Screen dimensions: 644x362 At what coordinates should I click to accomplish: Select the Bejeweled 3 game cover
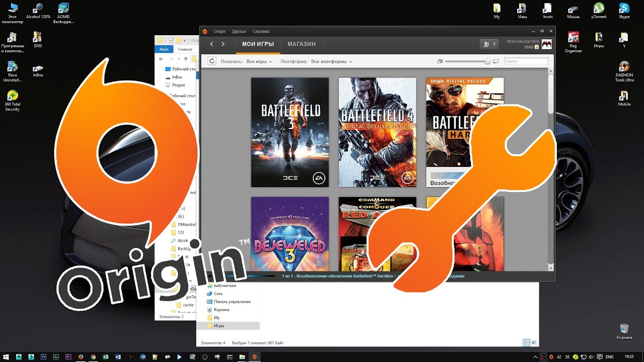tap(290, 234)
